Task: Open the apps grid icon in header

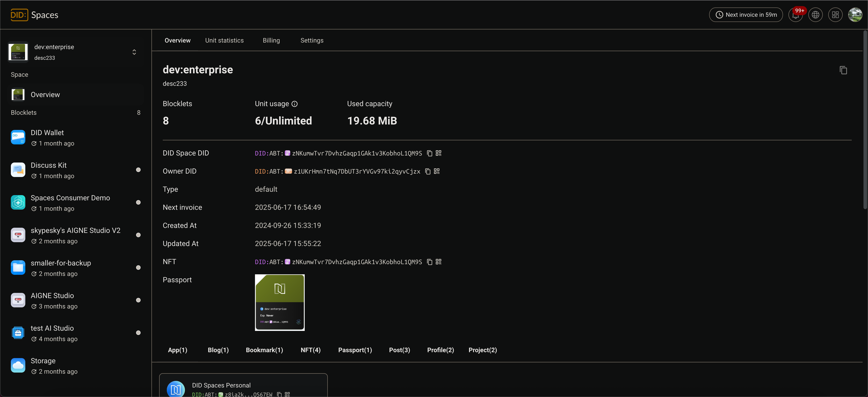Action: (x=835, y=15)
